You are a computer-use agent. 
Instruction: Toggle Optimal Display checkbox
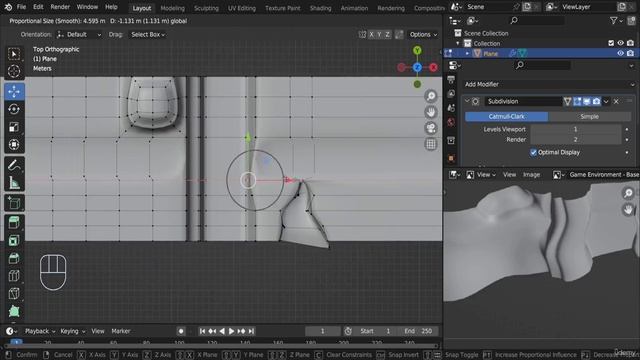click(x=533, y=152)
